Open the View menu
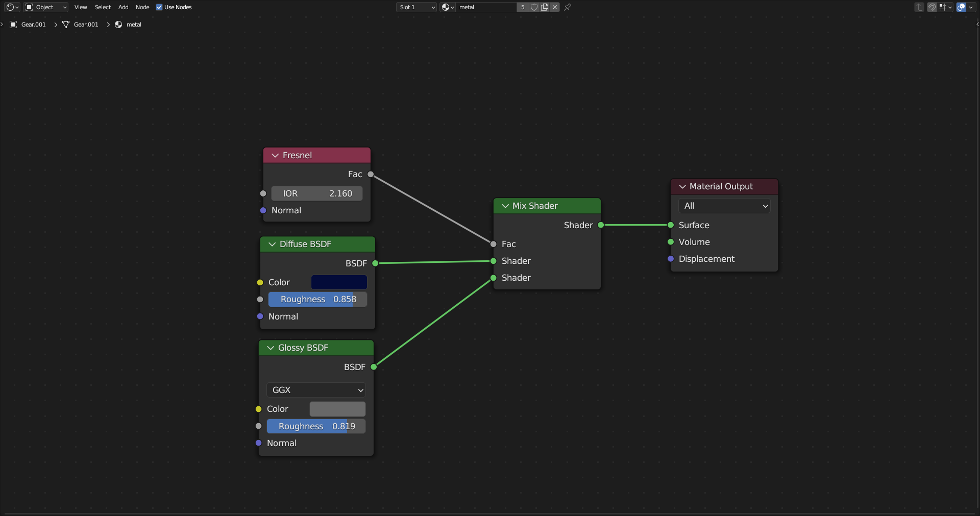980x516 pixels. pos(81,7)
